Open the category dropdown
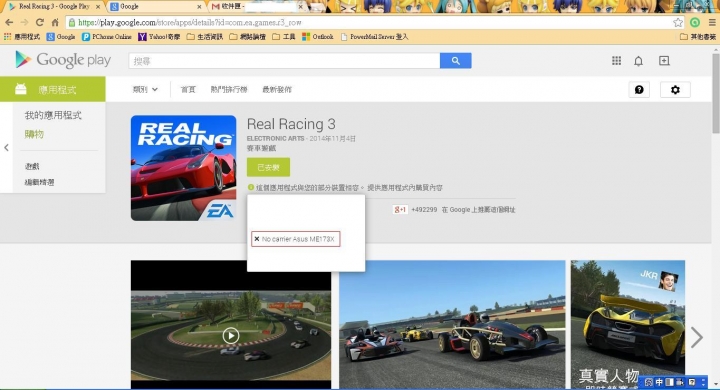Screen dimensions: 720x390 point(145,90)
